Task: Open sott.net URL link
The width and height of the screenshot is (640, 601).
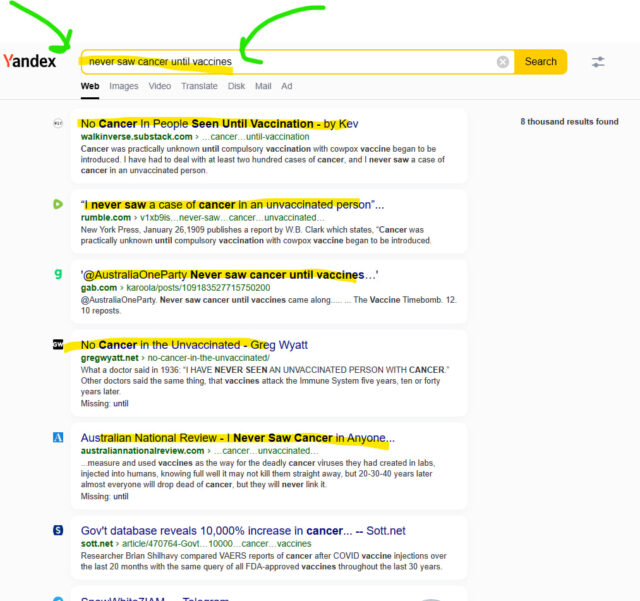Action: click(x=97, y=543)
